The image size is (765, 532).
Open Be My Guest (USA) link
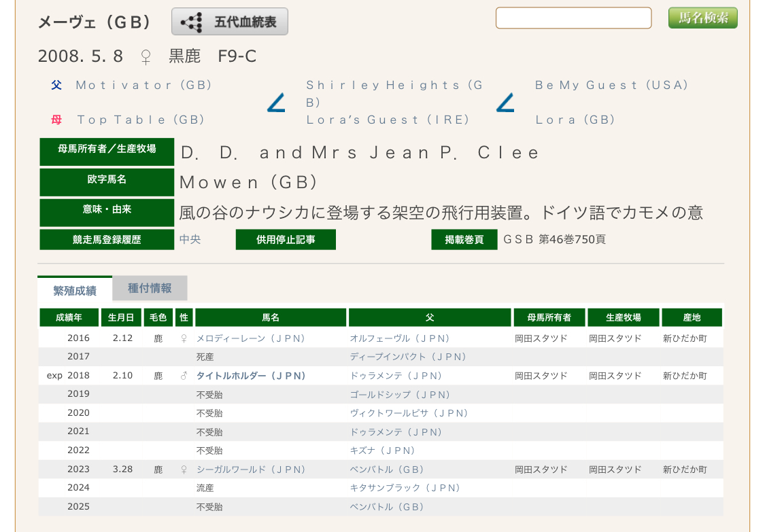tap(611, 85)
